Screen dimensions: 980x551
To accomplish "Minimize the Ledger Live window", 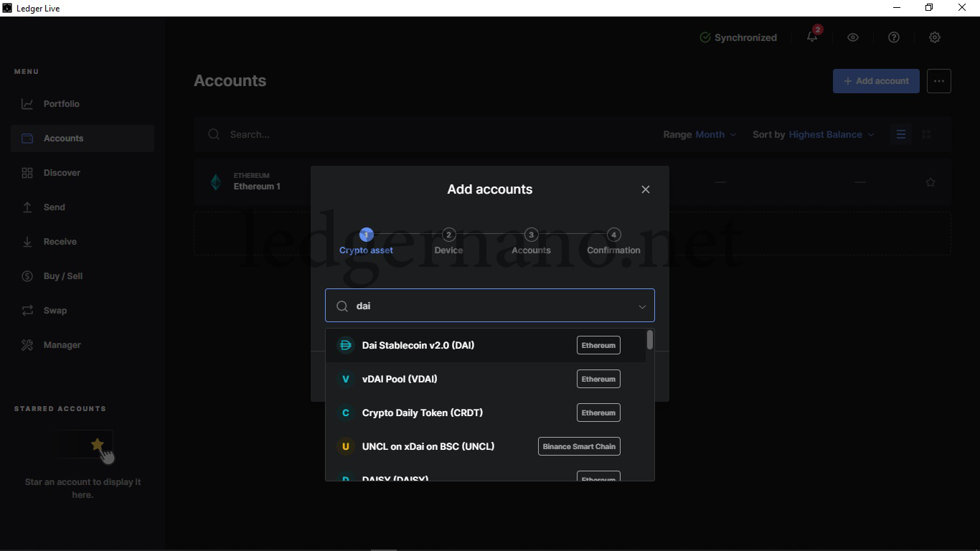I will point(896,8).
